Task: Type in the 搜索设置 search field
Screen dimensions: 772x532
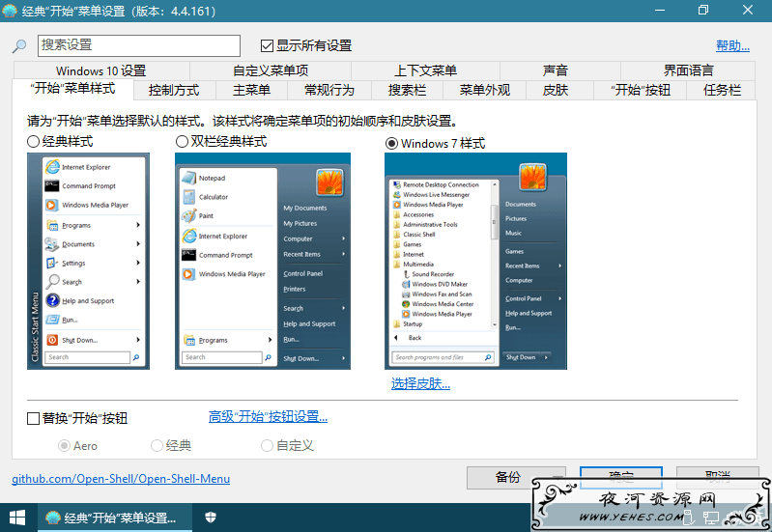Action: pos(139,45)
